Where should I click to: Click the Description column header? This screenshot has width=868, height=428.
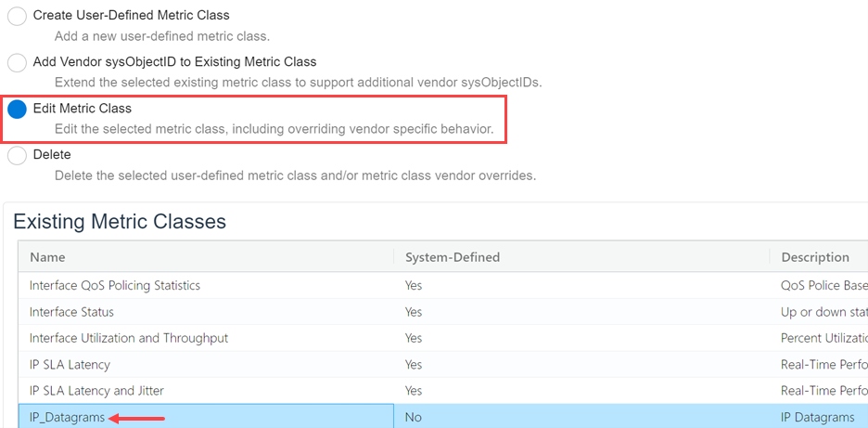click(x=815, y=257)
